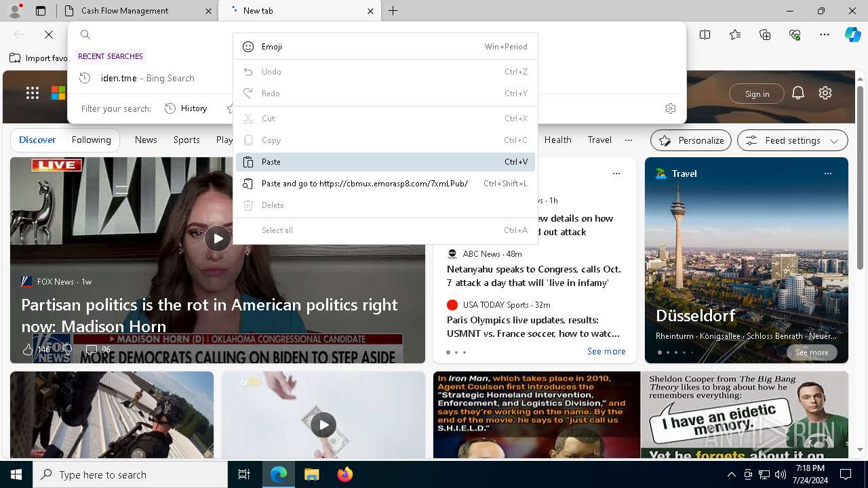868x488 pixels.
Task: Open File Explorer from the taskbar
Action: coord(311,474)
